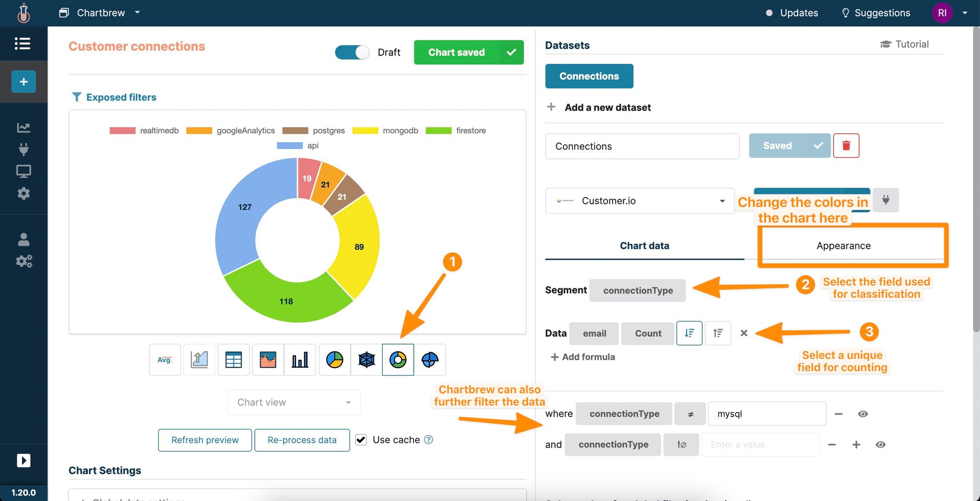The image size is (980, 501).
Task: Click the descending sort button next to Count
Action: [x=689, y=333]
